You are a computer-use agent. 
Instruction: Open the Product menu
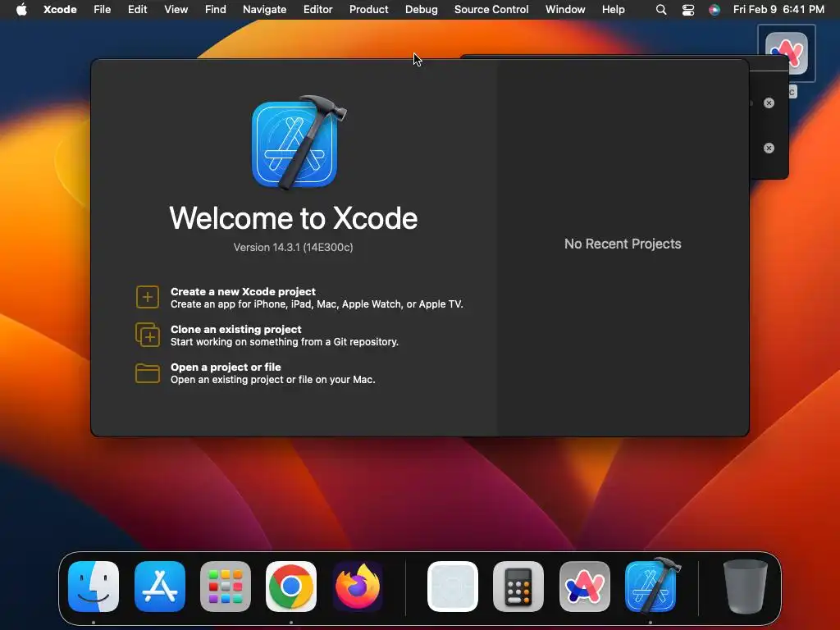[369, 10]
